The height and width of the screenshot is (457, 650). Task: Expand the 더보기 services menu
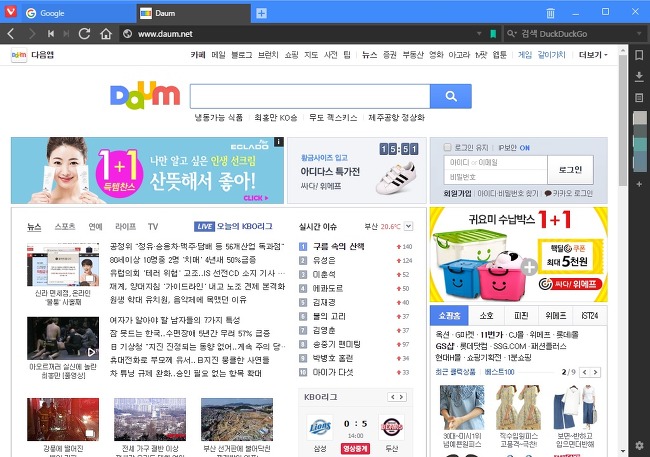[x=593, y=55]
